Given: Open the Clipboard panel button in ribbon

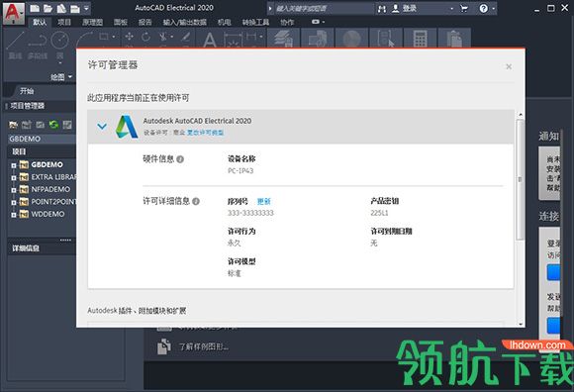Looking at the screenshot, I should pyautogui.click(x=454, y=39).
